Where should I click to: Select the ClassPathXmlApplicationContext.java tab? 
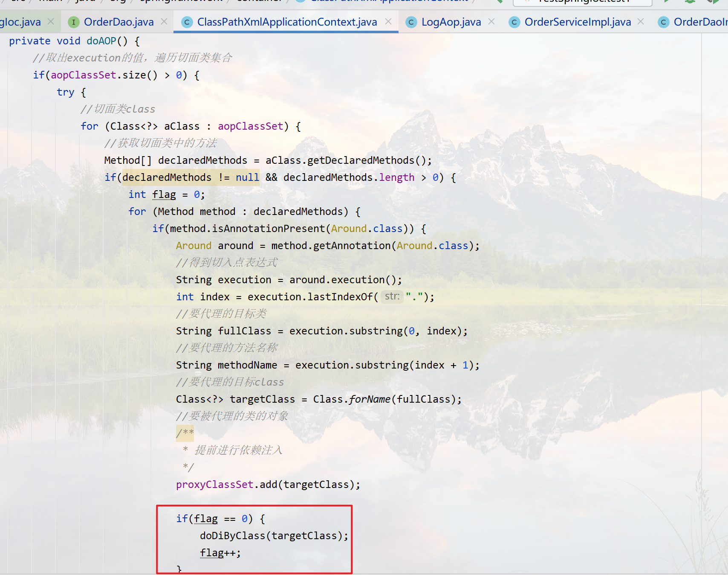point(287,22)
